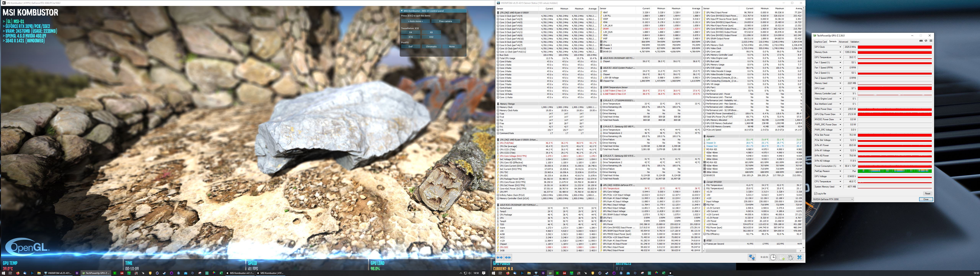The image size is (980, 276).
Task: Open Cinebench icon on taskbar
Action: 157,273
